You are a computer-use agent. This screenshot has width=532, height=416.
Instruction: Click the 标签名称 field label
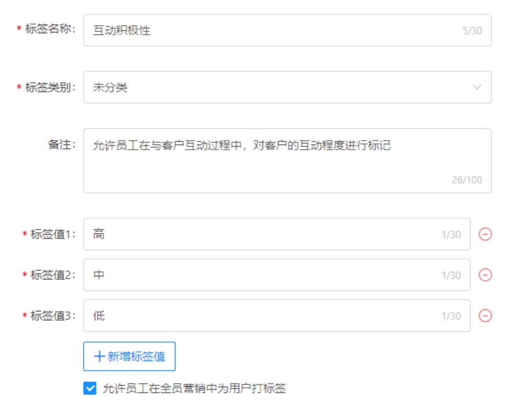pos(49,29)
